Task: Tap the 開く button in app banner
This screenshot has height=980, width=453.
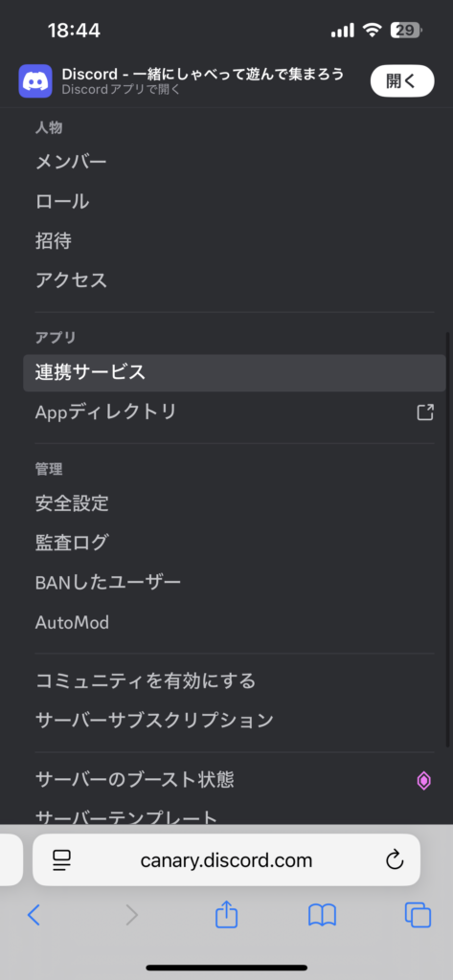Action: click(x=401, y=81)
